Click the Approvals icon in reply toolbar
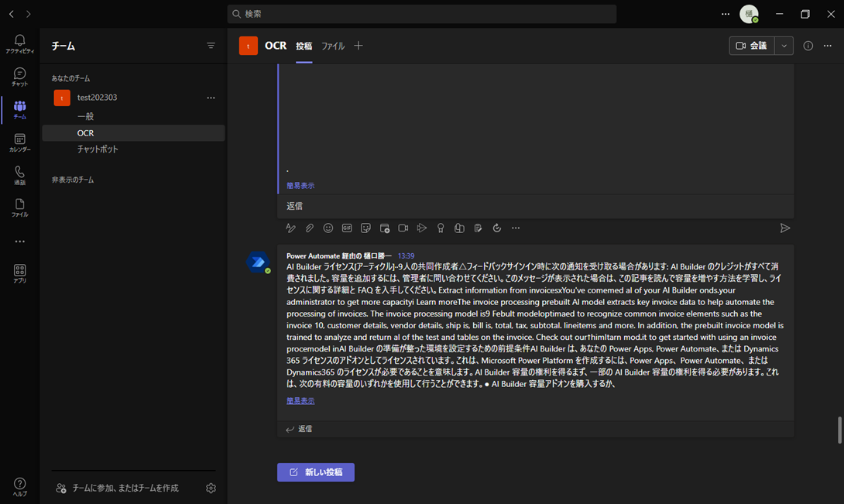Image resolution: width=844 pixels, height=504 pixels. click(459, 228)
